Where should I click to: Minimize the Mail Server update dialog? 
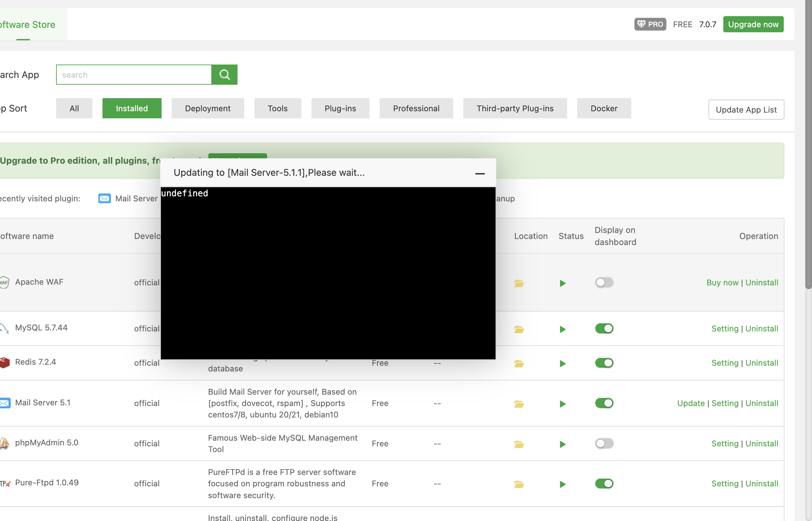click(x=480, y=173)
